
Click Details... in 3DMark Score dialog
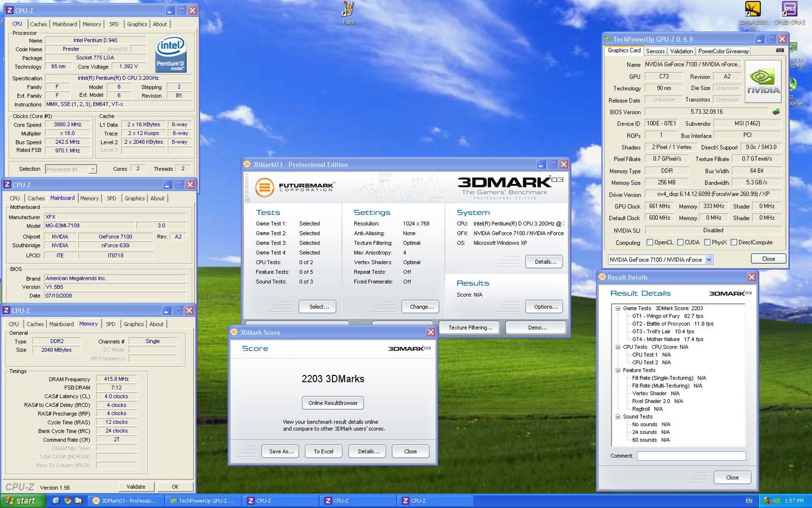367,451
